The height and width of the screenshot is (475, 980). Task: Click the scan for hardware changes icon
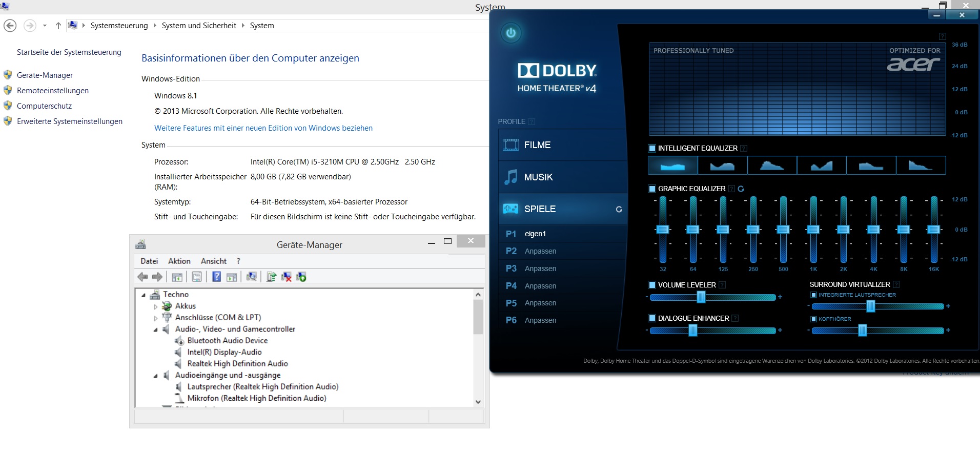(251, 277)
